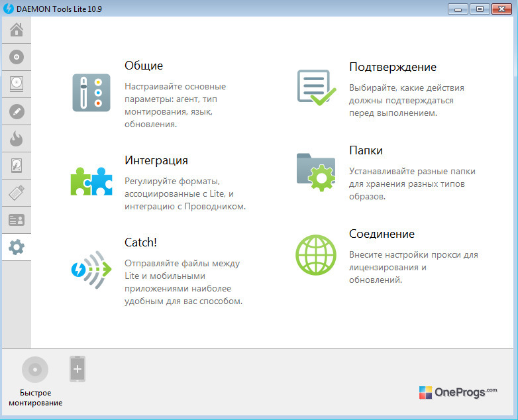Click the Подтверждение checklist icon
518x420 pixels.
tap(316, 87)
